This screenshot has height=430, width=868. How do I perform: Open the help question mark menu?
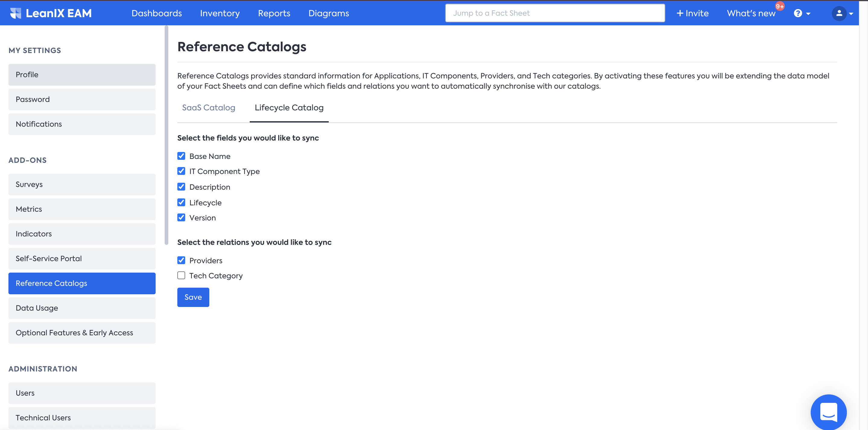tap(802, 13)
